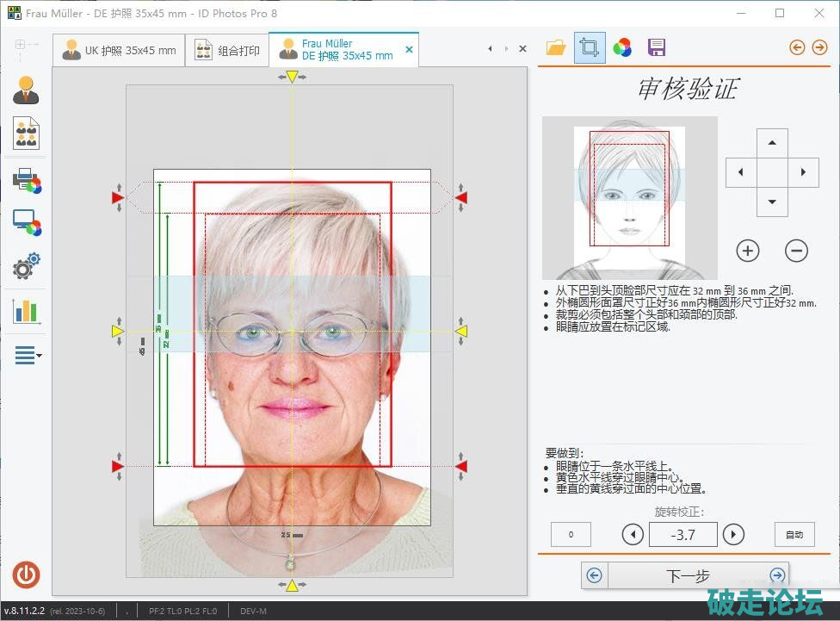Click the rotation value field showing -3.7
Screen dimensions: 840x621
tap(682, 535)
